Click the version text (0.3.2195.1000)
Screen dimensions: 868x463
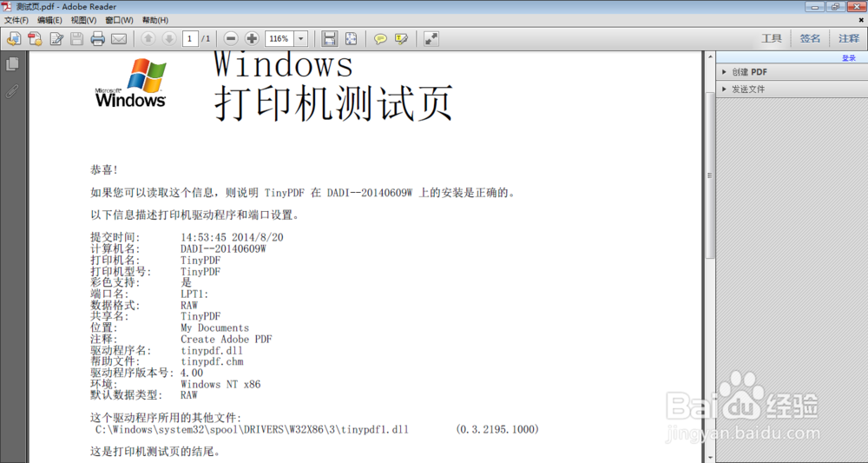coord(497,429)
